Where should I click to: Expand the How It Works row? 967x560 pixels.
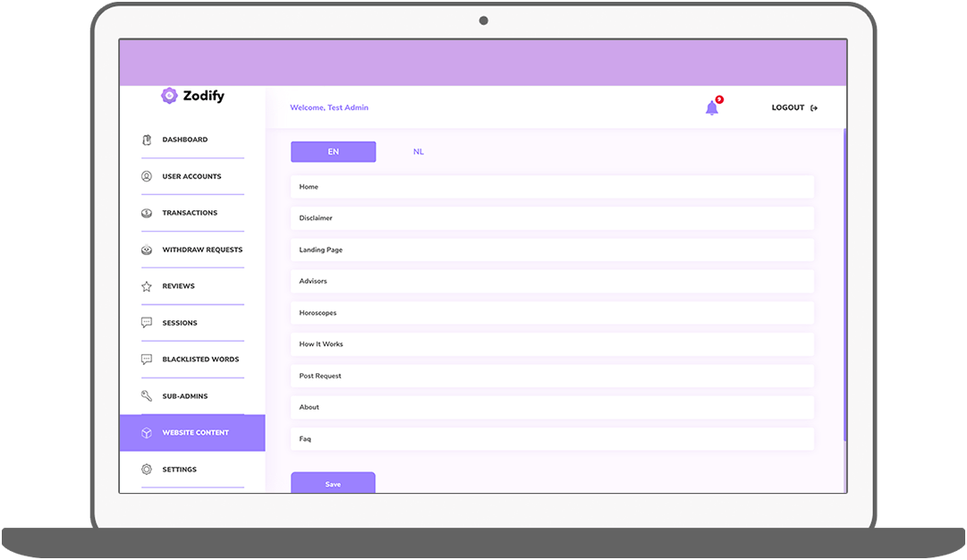coord(552,344)
